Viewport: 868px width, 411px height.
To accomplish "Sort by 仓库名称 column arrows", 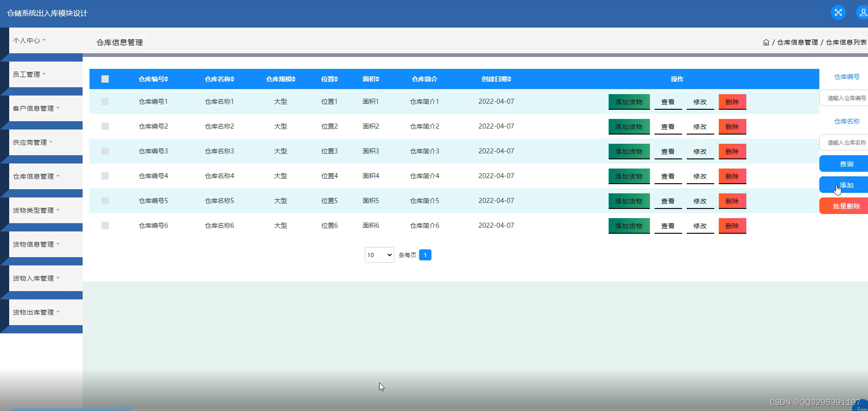I will click(232, 79).
